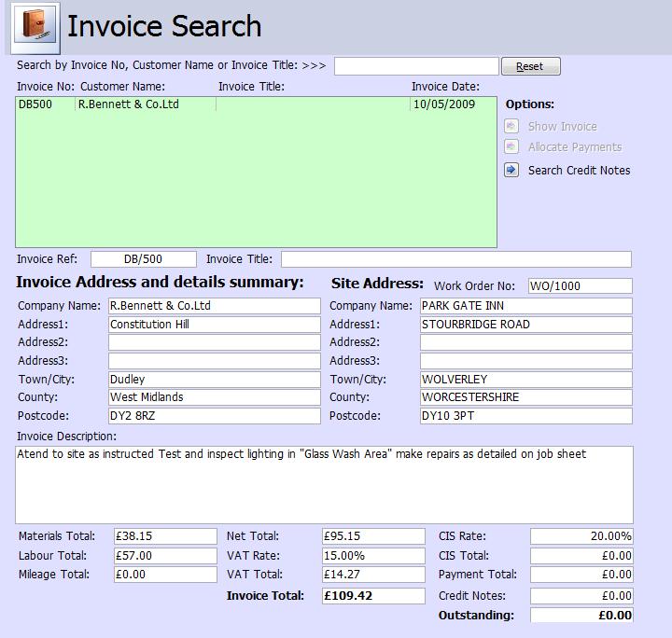
Task: Click the Show Invoice option label
Action: (x=562, y=127)
